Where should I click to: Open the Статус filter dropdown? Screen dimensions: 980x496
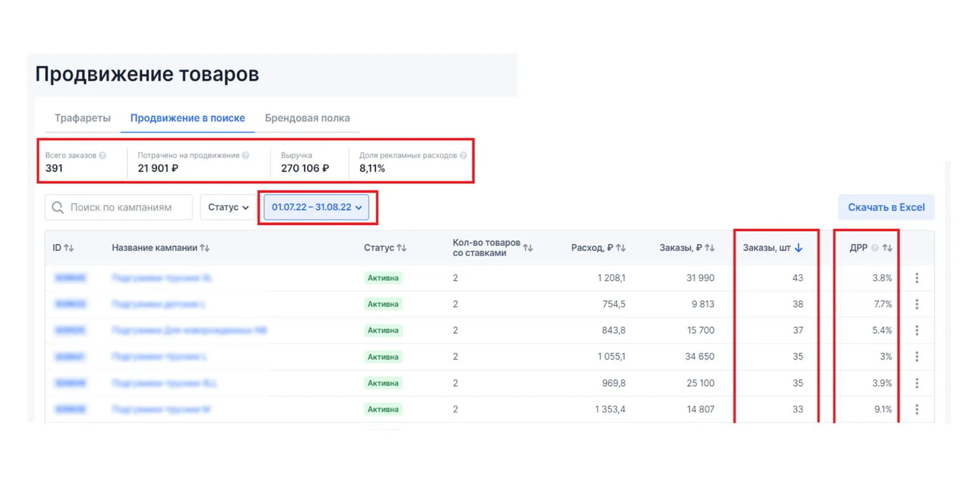pos(228,207)
